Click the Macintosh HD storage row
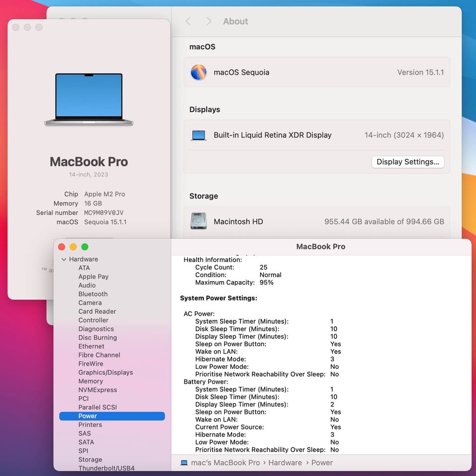The image size is (476, 476). [317, 221]
